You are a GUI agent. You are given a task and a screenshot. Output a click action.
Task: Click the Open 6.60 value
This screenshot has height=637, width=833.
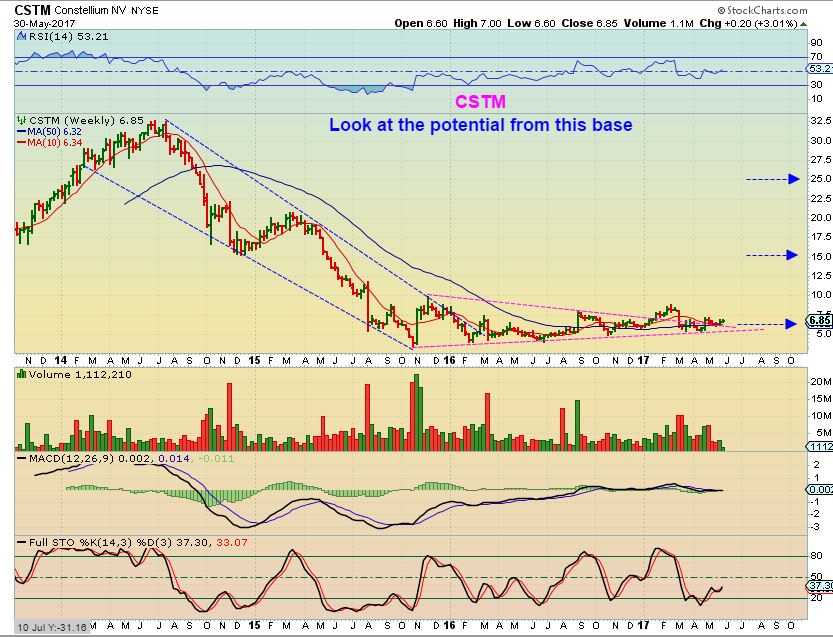pos(421,23)
